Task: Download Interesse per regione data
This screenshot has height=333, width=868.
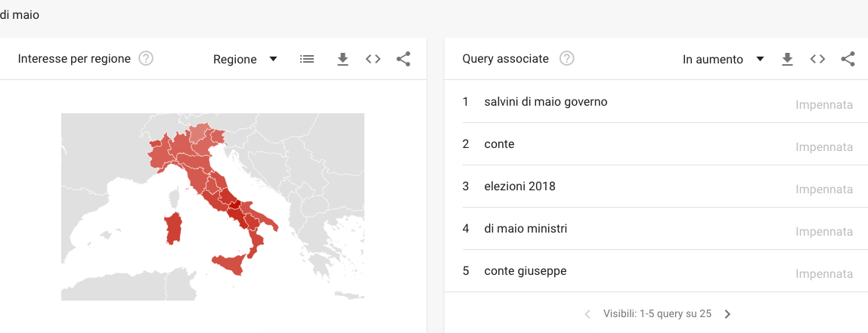Action: click(343, 59)
